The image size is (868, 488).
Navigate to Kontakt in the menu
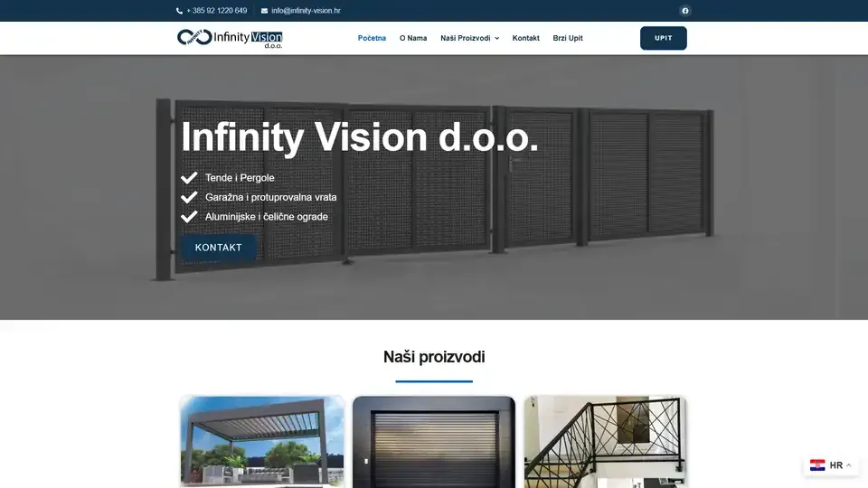click(525, 38)
